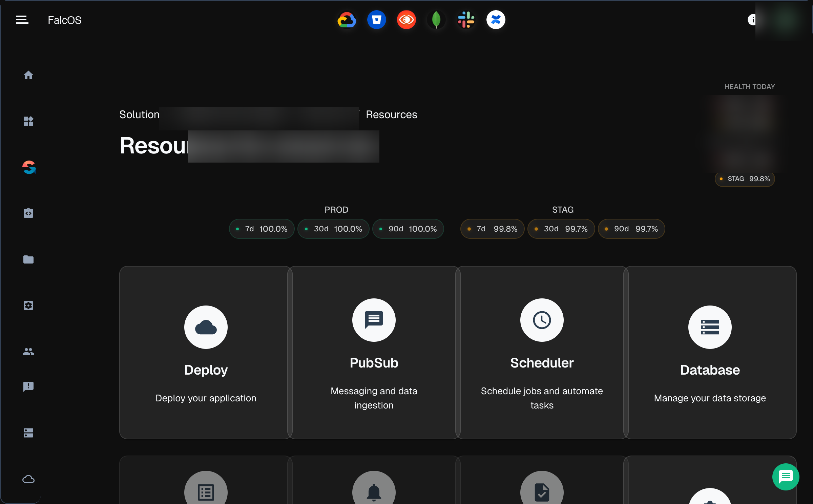This screenshot has width=813, height=504.
Task: Select the Scheduler card
Action: [542, 352]
